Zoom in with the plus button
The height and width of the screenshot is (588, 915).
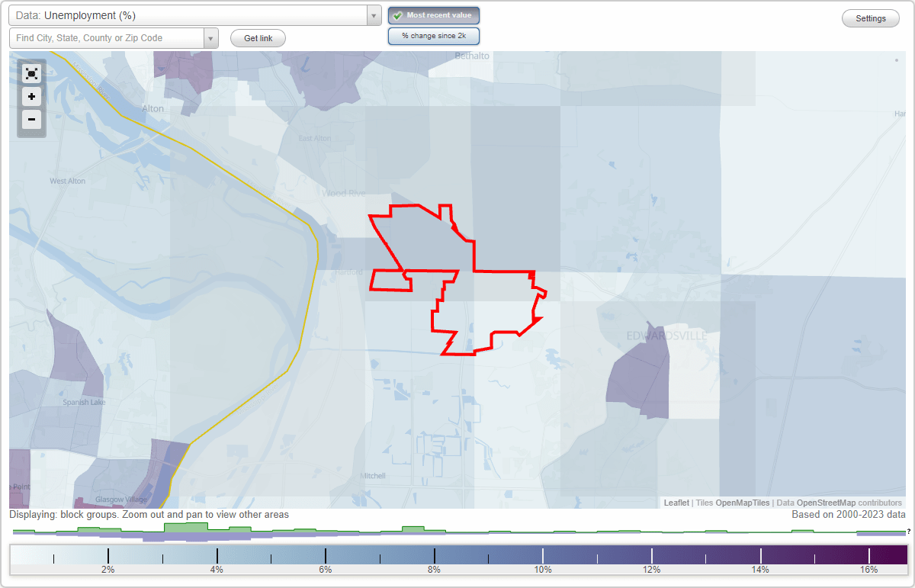click(31, 97)
